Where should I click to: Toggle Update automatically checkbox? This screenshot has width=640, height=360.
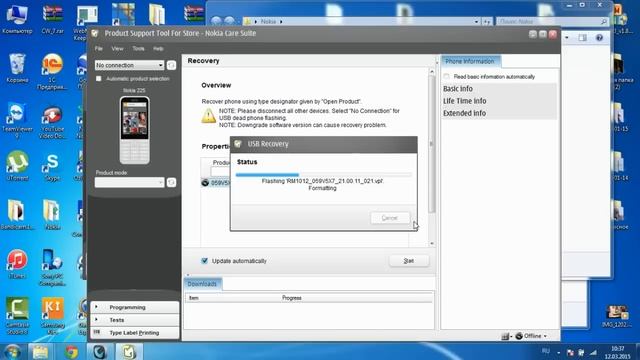tap(204, 260)
